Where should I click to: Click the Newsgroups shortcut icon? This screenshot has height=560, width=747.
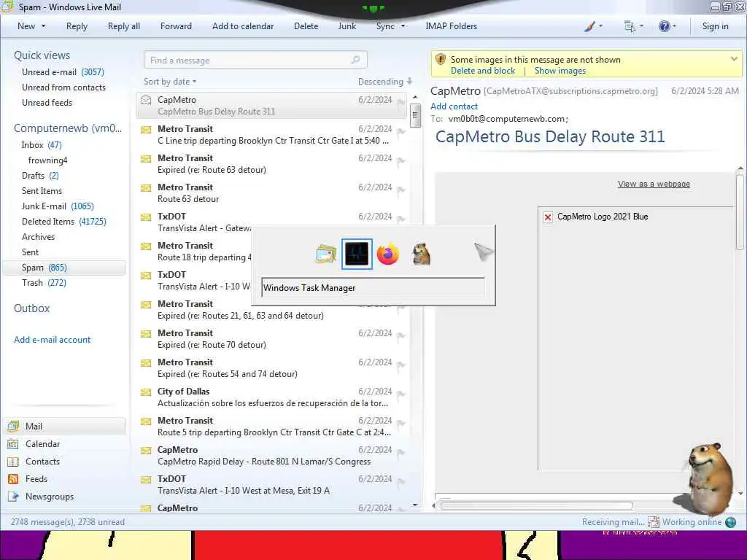click(13, 497)
